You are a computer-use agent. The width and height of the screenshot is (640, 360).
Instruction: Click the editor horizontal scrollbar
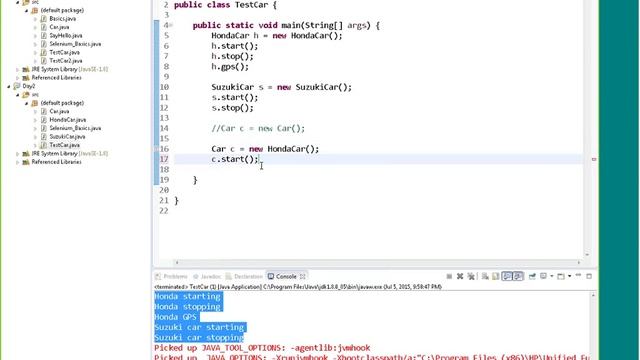click(377, 262)
